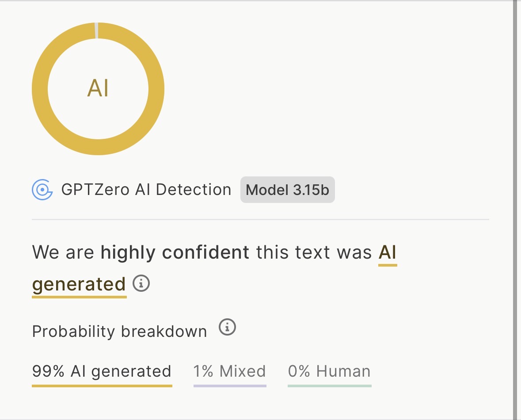Click underlined "AI" at end of first verdict line
521x420 pixels.
click(x=388, y=253)
